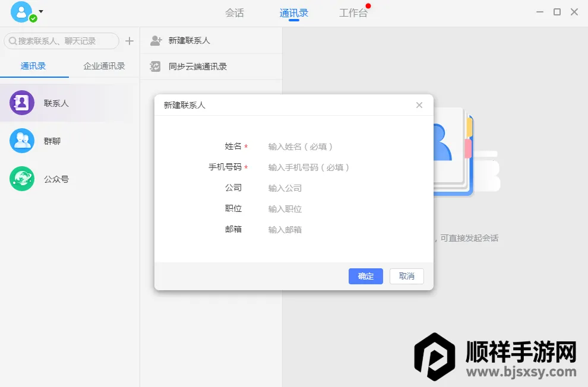The height and width of the screenshot is (387, 588).
Task: Click the search contacts and chat records box
Action: point(62,41)
